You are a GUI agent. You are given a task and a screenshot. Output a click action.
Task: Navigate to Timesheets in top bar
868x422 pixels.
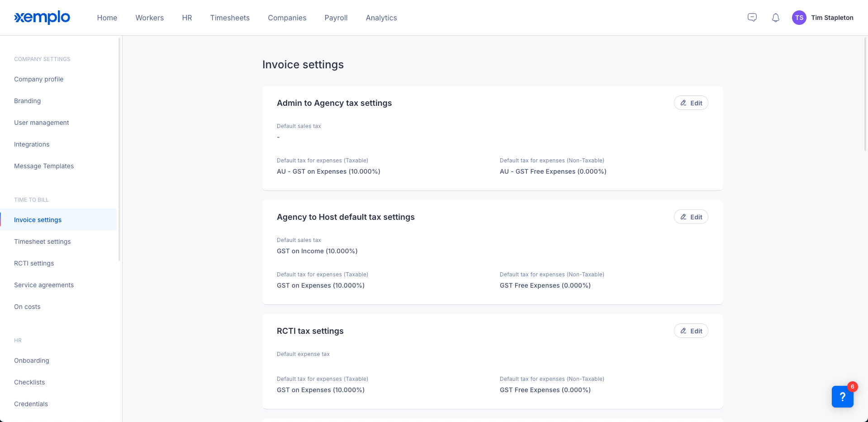click(229, 18)
